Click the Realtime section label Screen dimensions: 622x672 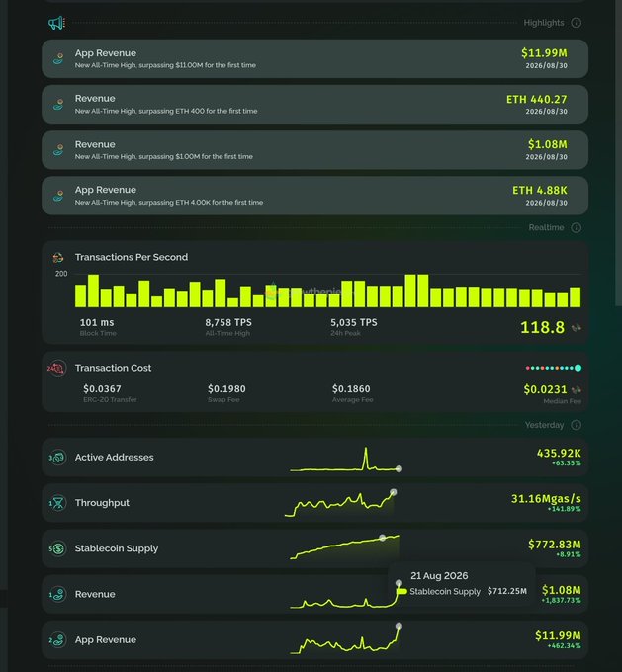pyautogui.click(x=546, y=227)
